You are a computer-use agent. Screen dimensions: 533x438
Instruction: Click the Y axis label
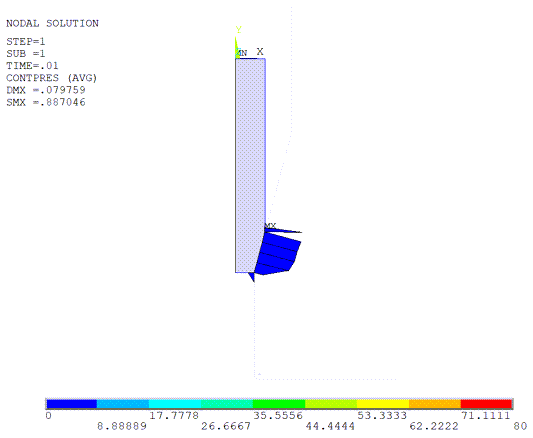[x=239, y=30]
